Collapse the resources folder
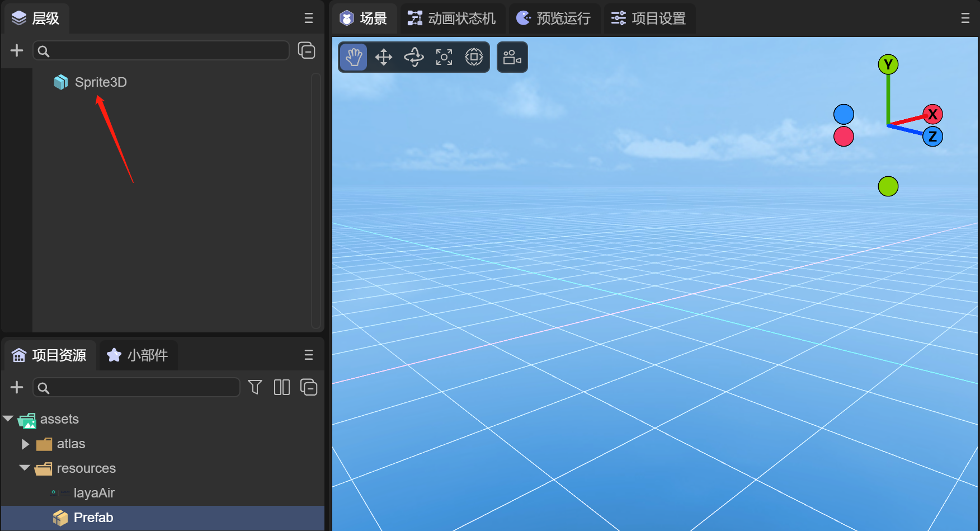This screenshot has height=531, width=980. pos(25,468)
